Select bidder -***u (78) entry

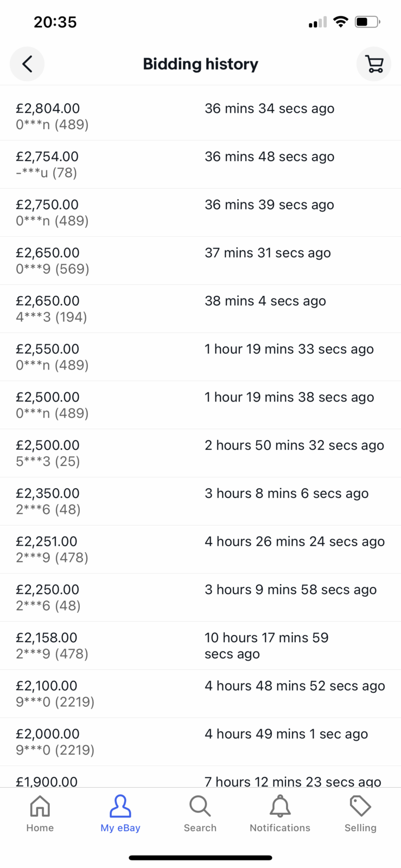(x=47, y=173)
